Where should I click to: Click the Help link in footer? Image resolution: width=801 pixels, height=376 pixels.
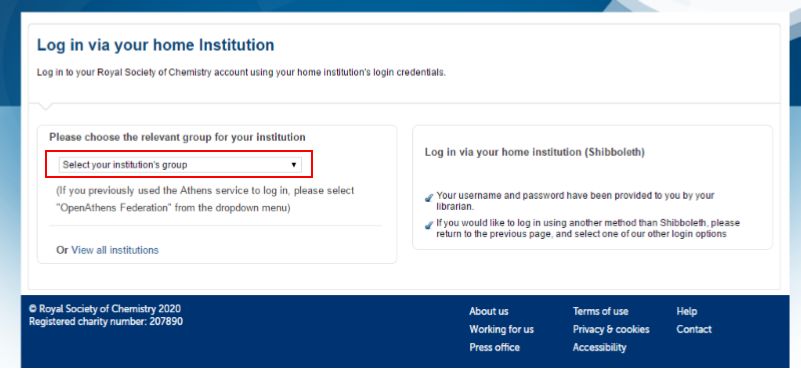pos(687,311)
